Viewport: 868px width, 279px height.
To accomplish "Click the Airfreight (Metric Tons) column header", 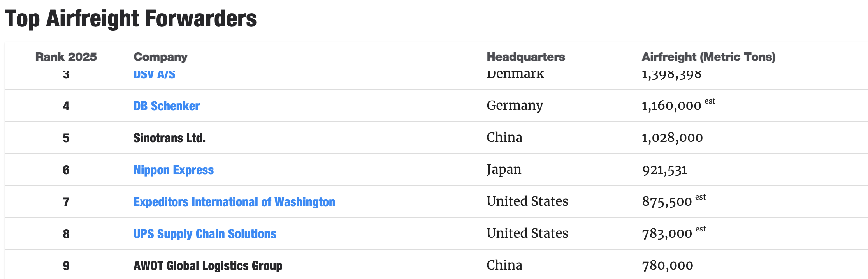I will click(x=708, y=57).
